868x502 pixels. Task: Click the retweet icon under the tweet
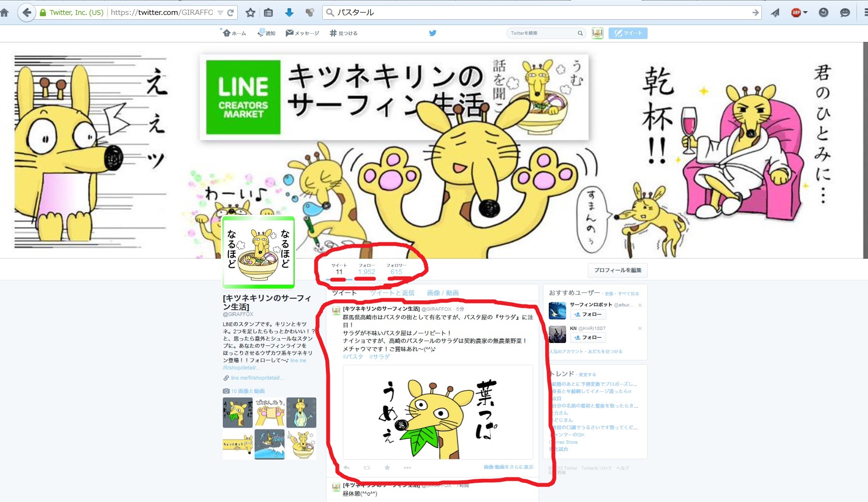(366, 467)
